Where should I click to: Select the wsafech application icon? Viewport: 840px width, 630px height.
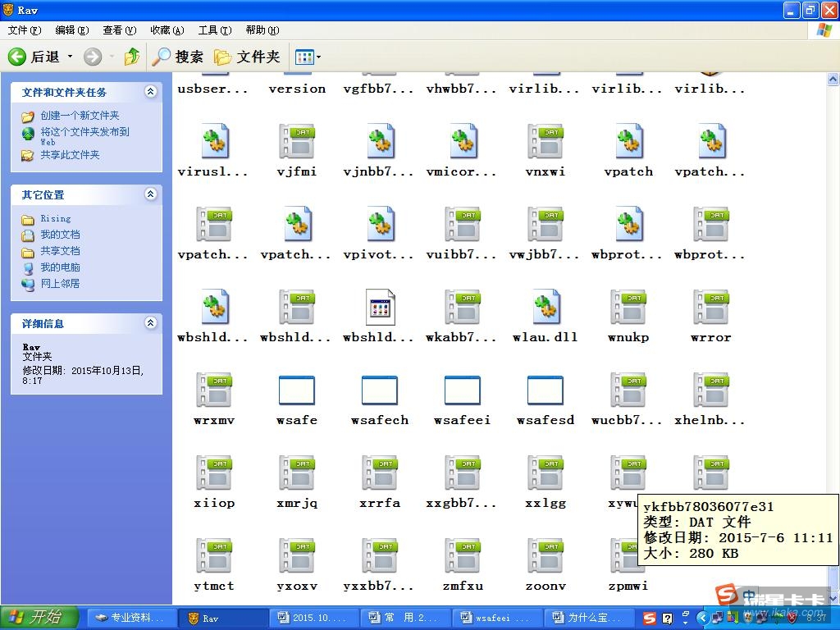pos(380,390)
